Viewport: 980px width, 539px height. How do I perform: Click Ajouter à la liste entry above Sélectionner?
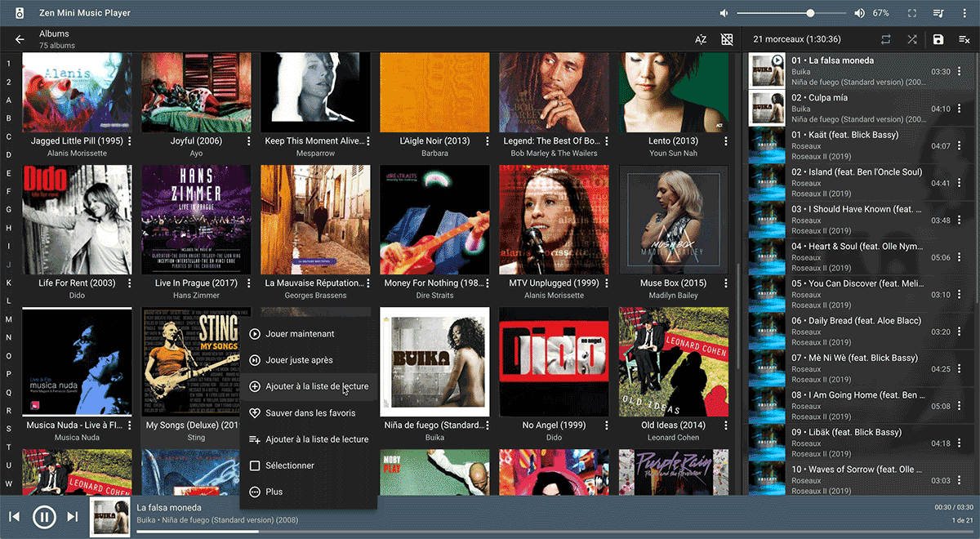coord(309,439)
